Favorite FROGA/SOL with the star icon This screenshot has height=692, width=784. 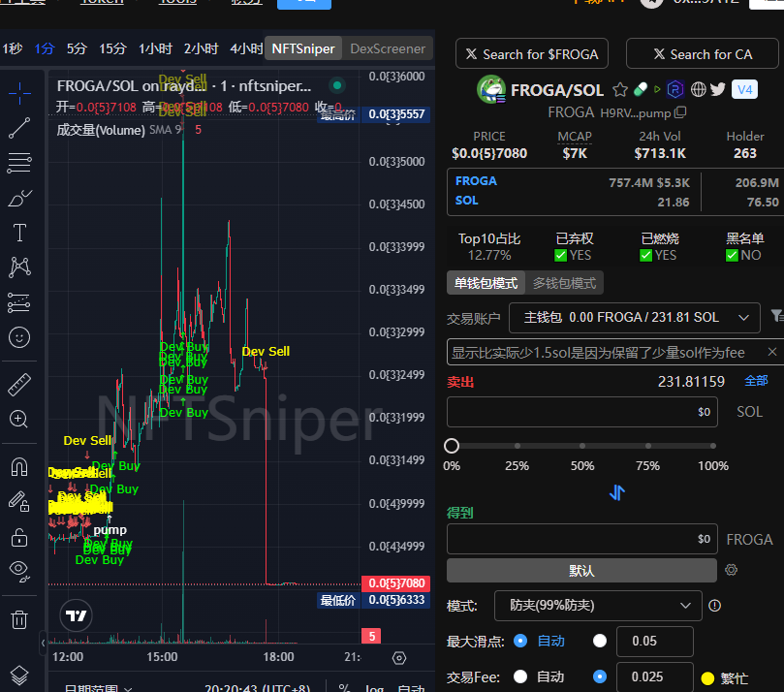tap(620, 89)
